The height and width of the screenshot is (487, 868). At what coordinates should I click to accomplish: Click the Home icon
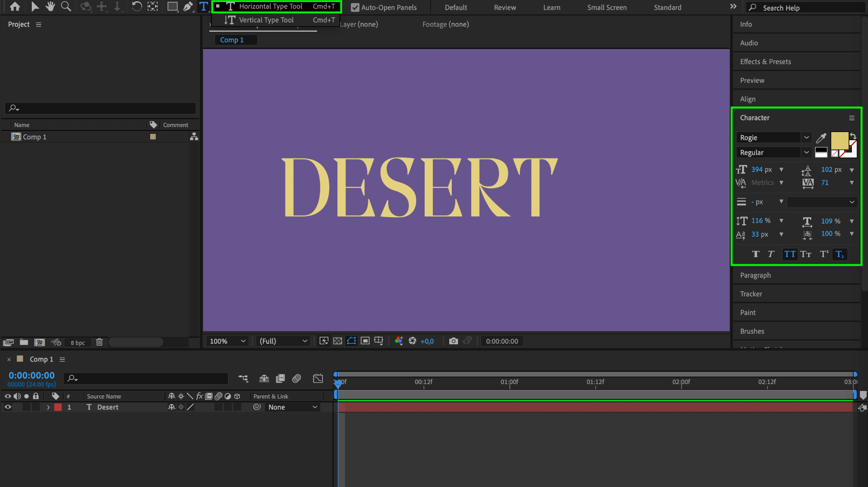15,6
